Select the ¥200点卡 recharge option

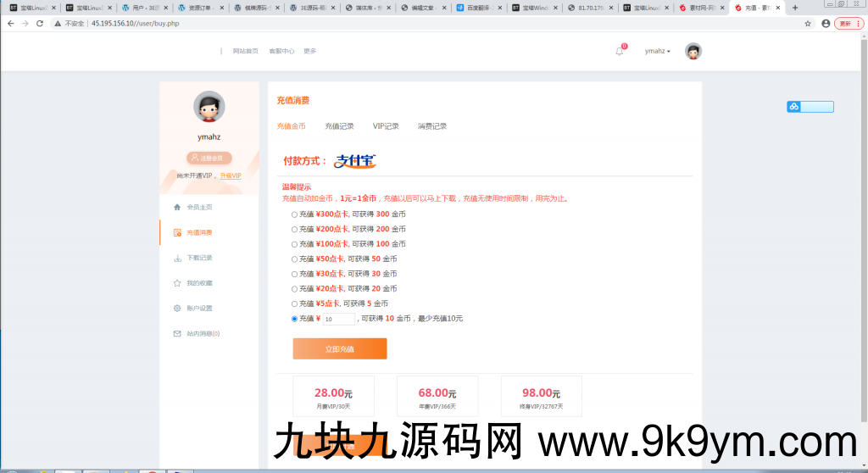(294, 230)
